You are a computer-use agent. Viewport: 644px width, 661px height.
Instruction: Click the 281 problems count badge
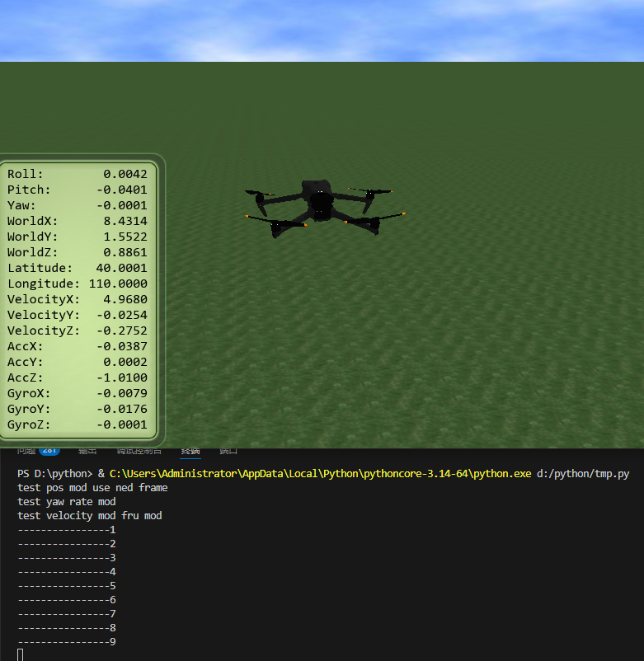[x=49, y=451]
